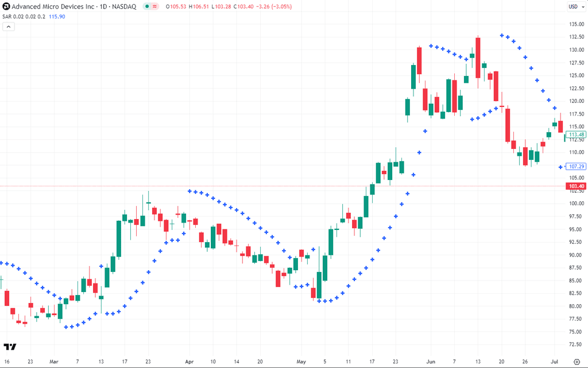
Task: Click the Mar label on time axis
Action: [x=54, y=362]
